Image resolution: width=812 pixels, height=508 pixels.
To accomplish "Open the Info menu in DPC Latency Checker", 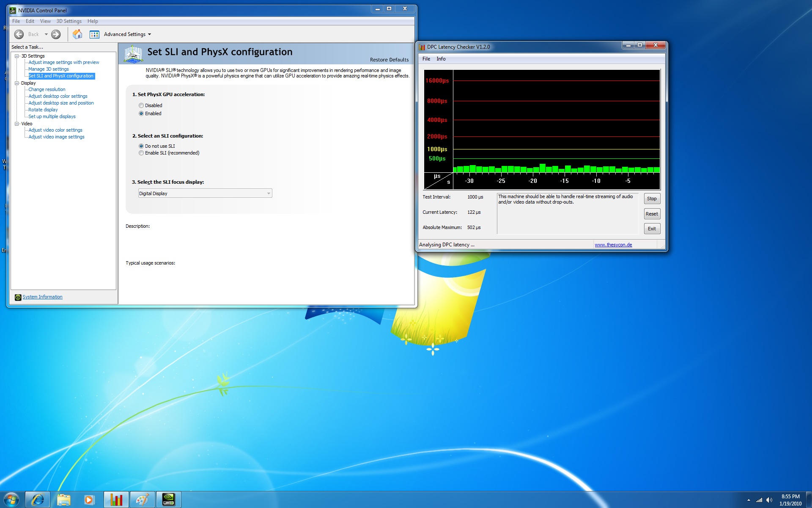I will pos(441,59).
